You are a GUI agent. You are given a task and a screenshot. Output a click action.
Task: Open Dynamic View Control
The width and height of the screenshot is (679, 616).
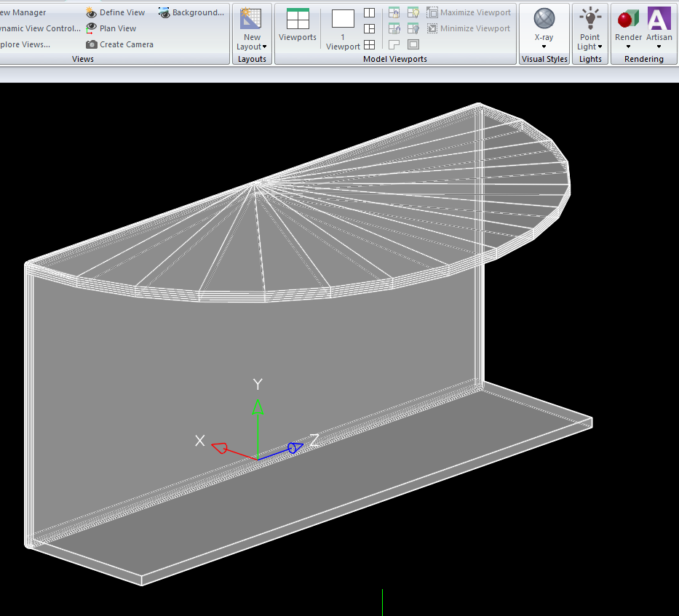pyautogui.click(x=40, y=28)
